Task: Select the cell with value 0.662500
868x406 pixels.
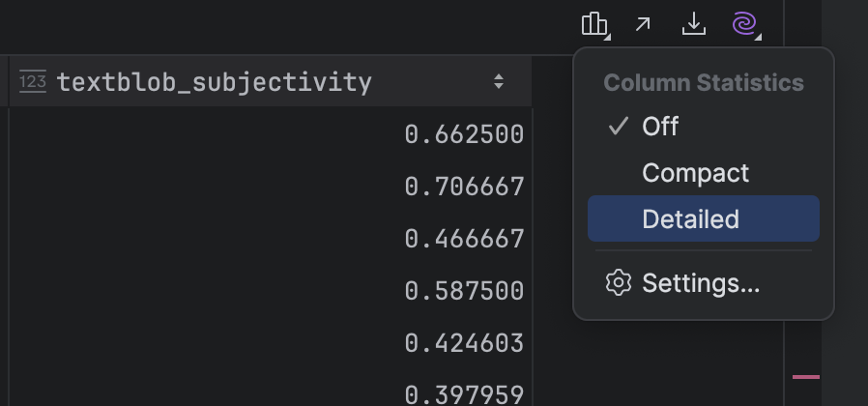Action: click(x=271, y=134)
